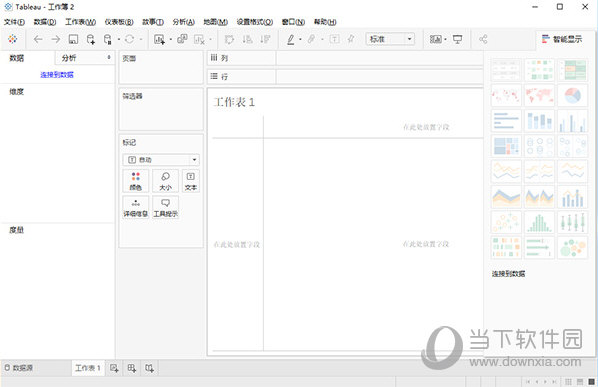
Task: Click the add new data source icon
Action: click(91, 39)
